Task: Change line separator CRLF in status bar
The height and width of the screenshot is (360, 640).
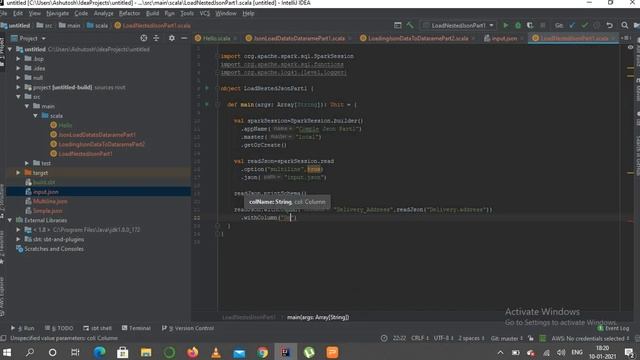Action: click(x=420, y=338)
